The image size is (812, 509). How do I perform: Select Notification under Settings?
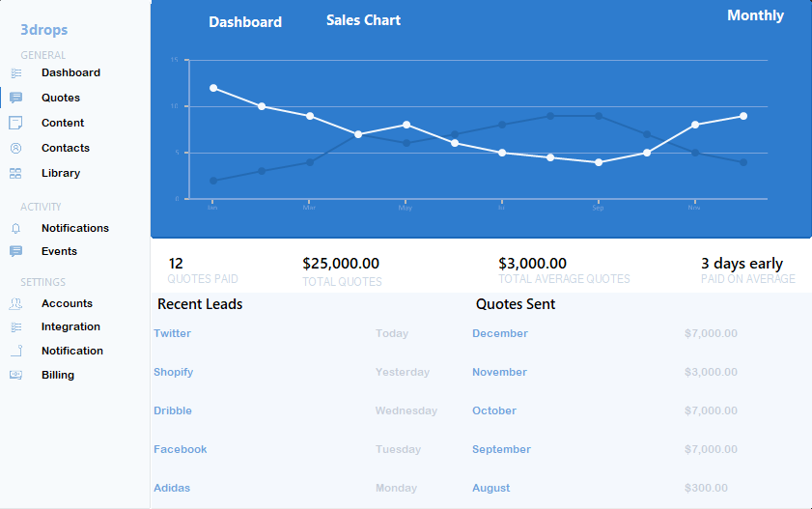[71, 351]
